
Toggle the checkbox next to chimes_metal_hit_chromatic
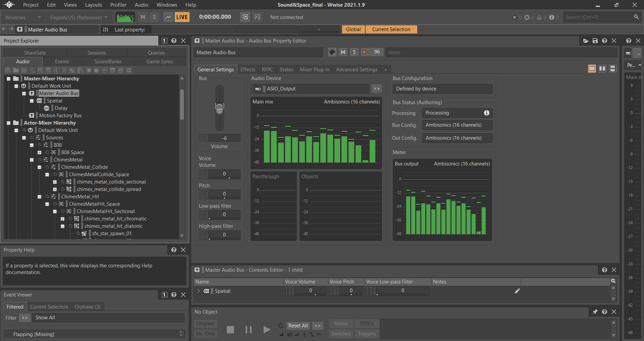pos(70,219)
